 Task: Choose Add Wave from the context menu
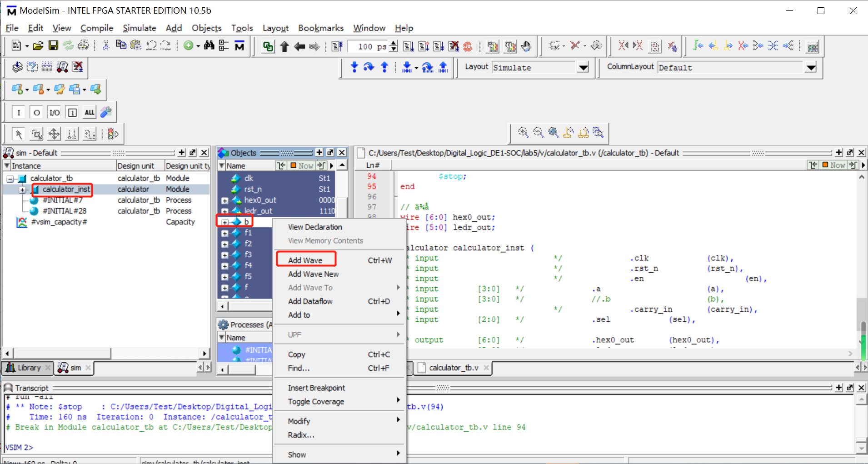pos(339,260)
